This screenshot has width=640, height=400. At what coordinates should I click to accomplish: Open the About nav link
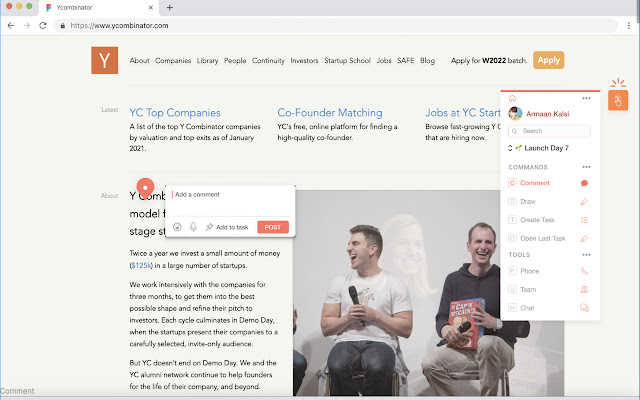(x=139, y=60)
